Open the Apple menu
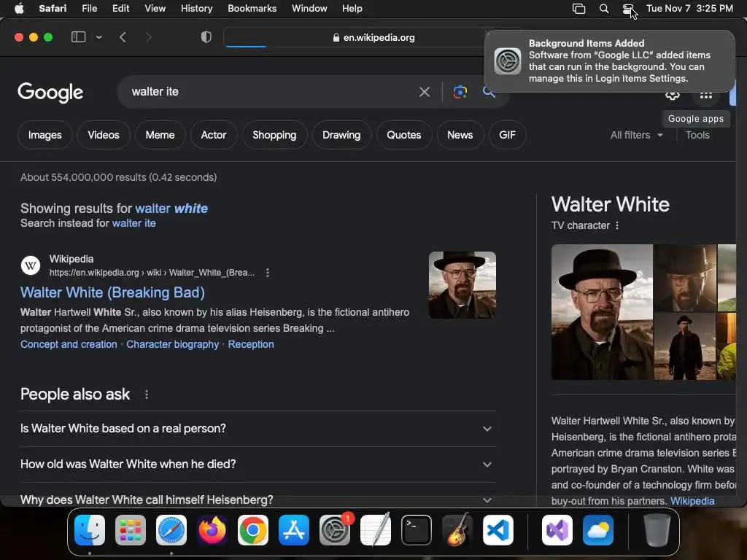Viewport: 747px width, 560px height. coord(19,9)
